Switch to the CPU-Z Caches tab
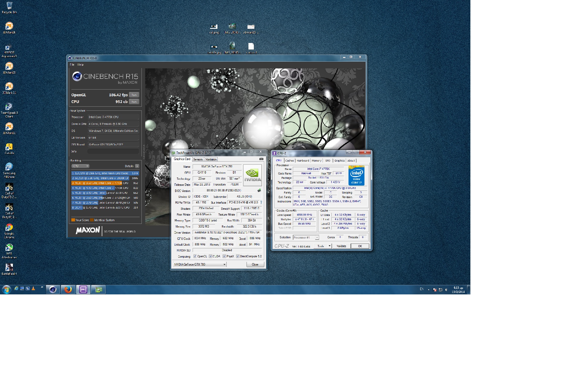588x368 pixels. pos(289,161)
